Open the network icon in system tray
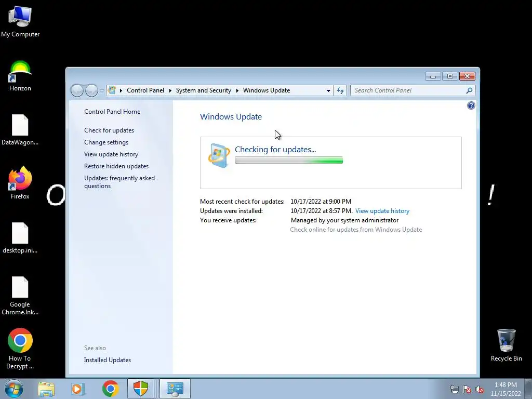The image size is (532, 399). pyautogui.click(x=454, y=390)
